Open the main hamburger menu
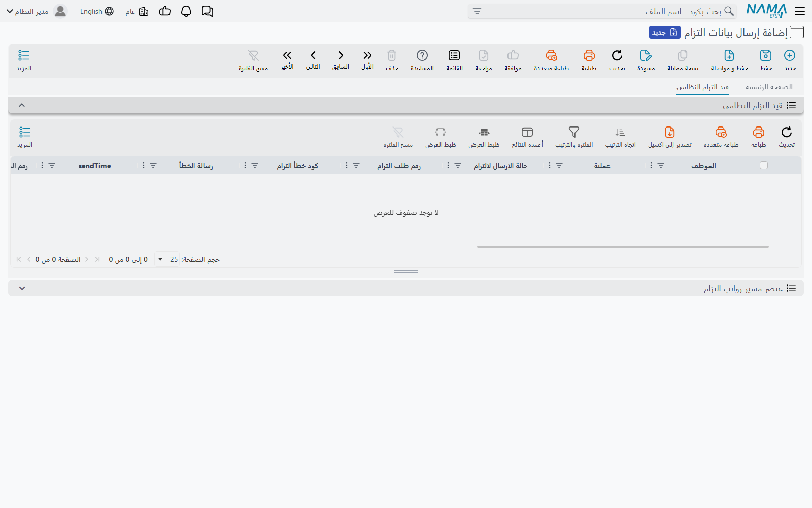The width and height of the screenshot is (812, 508). click(800, 11)
